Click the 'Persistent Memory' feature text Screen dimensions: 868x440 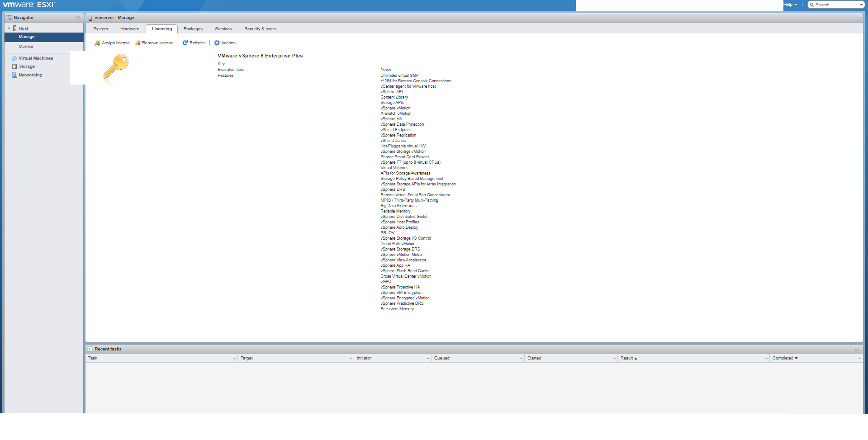coord(397,309)
